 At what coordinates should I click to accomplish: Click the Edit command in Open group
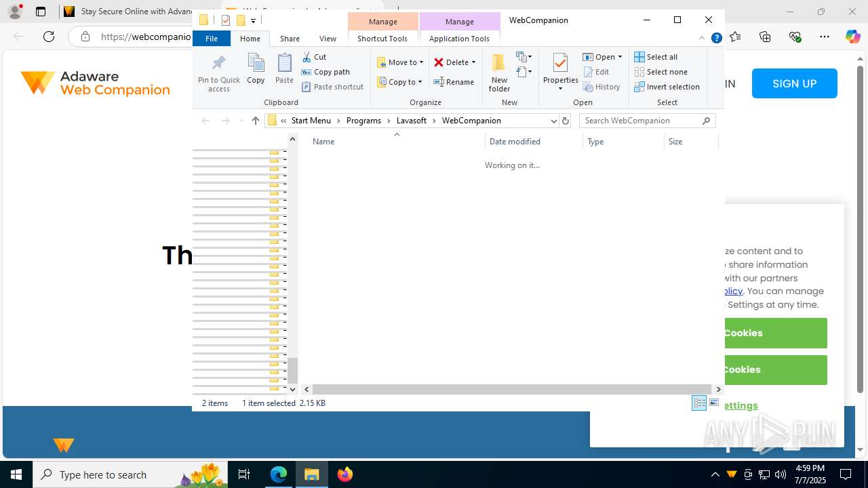[x=596, y=72]
